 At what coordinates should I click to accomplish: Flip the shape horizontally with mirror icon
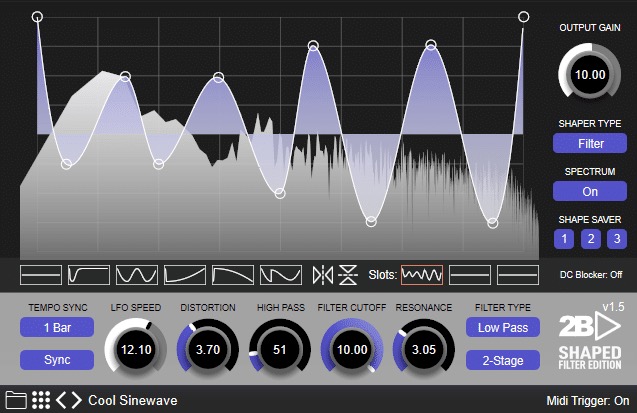pos(323,275)
